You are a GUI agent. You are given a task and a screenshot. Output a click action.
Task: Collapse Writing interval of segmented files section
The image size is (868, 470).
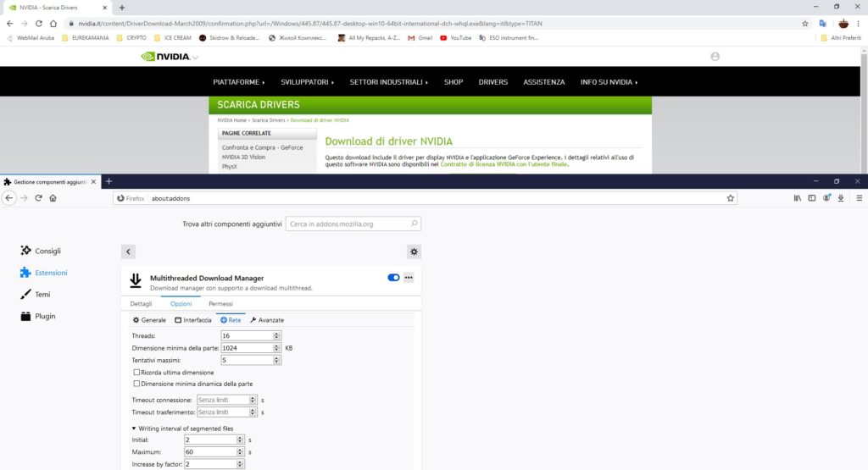point(182,429)
